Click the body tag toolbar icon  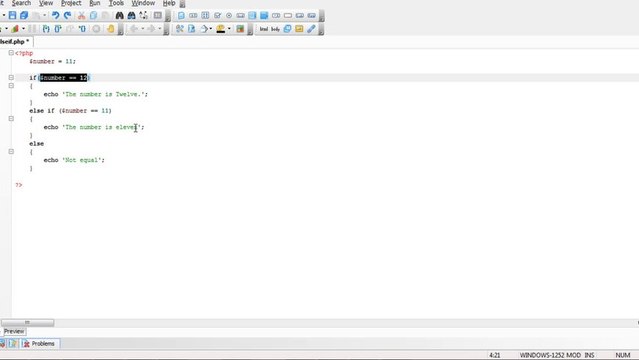pyautogui.click(x=275, y=29)
